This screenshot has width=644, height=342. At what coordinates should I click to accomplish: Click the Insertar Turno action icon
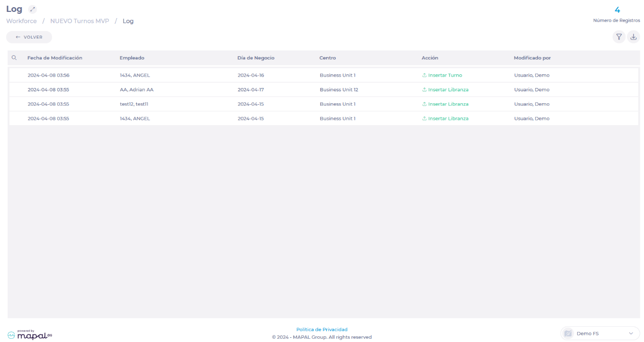click(424, 76)
